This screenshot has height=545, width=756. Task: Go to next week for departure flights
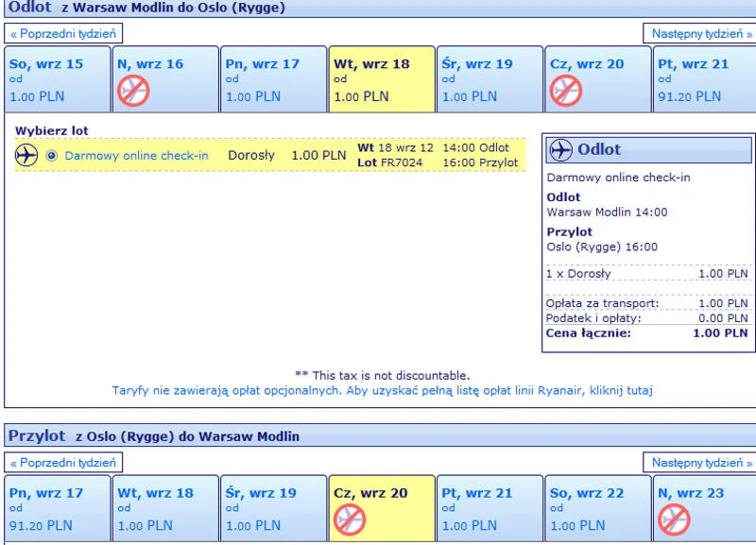701,34
